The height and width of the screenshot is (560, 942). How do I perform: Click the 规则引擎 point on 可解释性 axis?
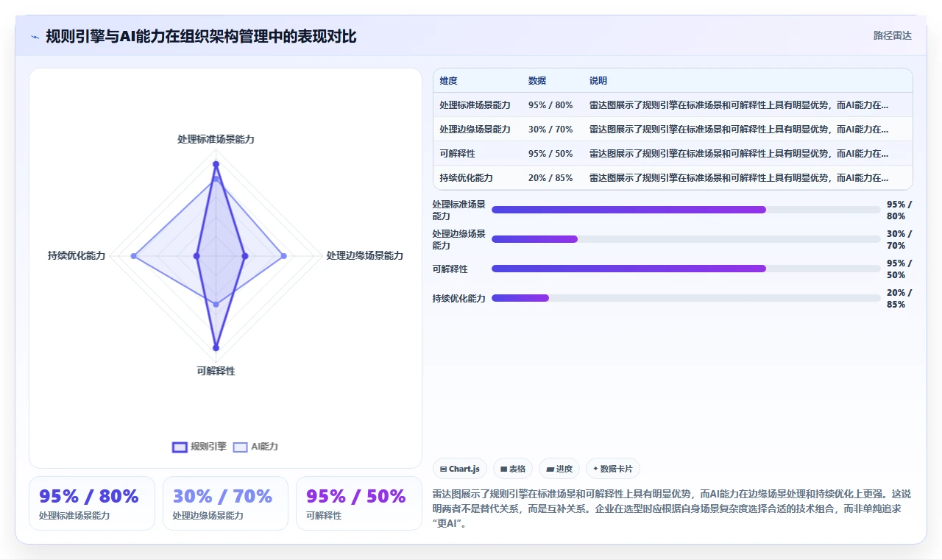pos(216,347)
